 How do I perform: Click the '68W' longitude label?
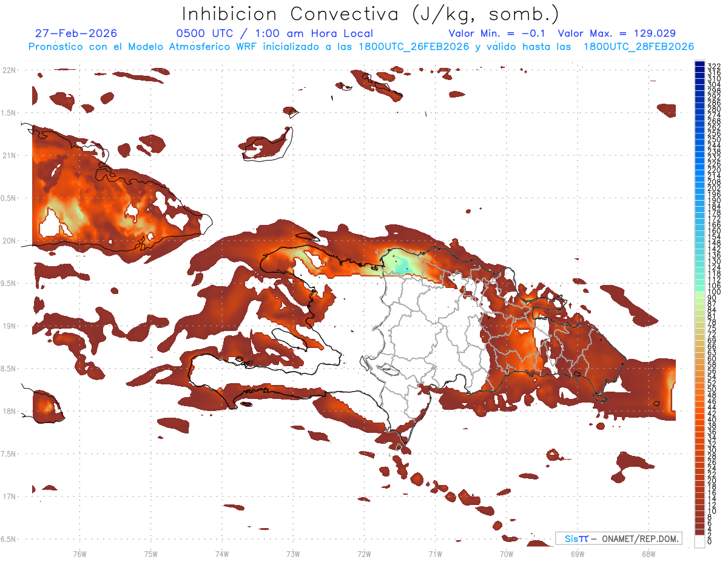649,554
